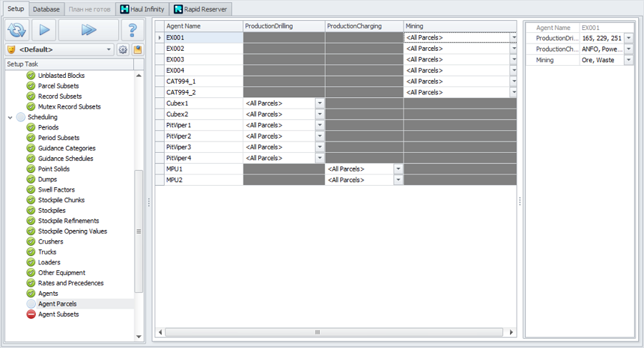
Task: Select the EX002 agent name cell
Action: (204, 49)
